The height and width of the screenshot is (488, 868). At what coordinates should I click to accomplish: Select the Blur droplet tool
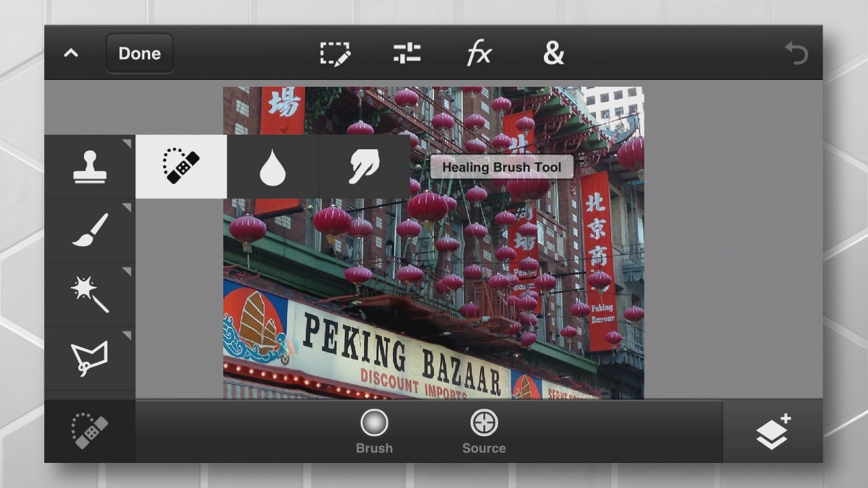click(x=273, y=167)
